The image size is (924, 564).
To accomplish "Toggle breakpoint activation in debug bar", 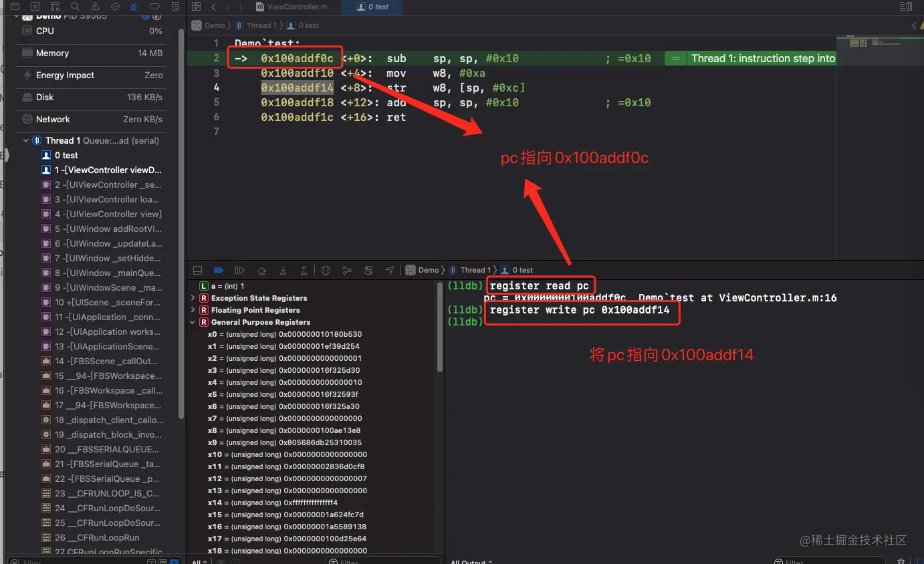I will 219,270.
